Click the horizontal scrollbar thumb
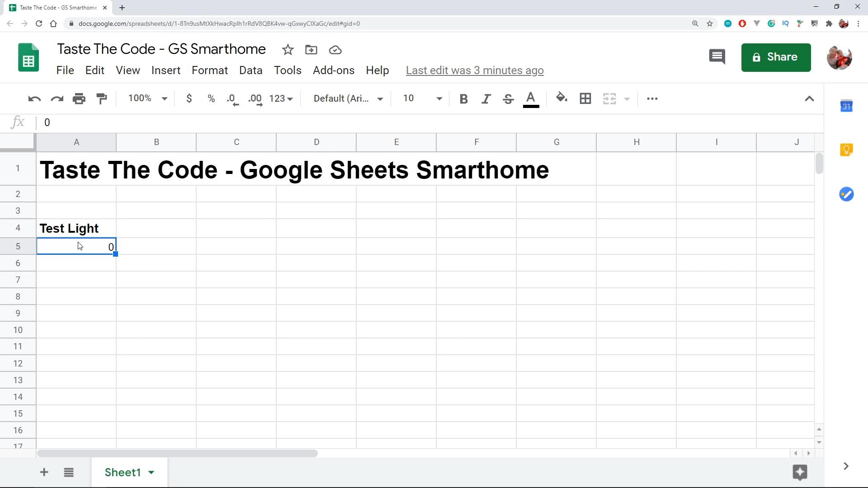Viewport: 868px width, 488px height. point(177,453)
